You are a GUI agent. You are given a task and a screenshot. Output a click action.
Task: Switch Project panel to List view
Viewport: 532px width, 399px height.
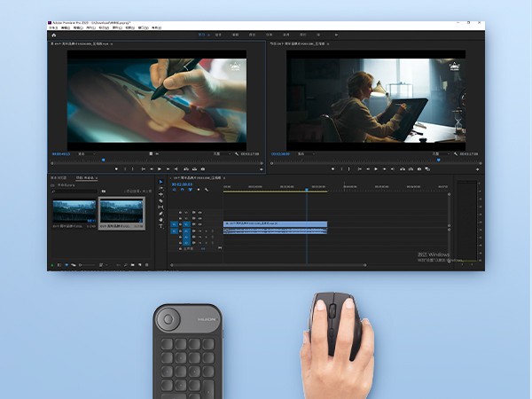pos(59,265)
